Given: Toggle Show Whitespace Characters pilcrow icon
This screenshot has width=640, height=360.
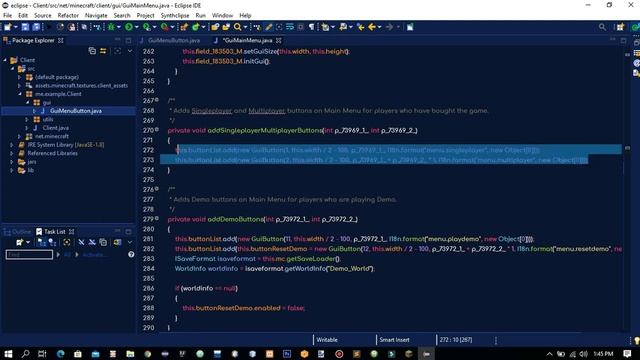Looking at the screenshot, I should (312, 27).
